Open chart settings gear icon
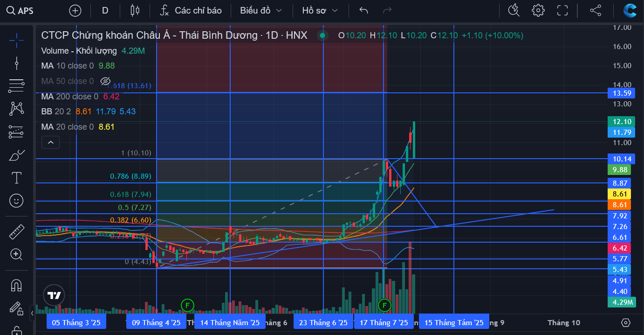 coord(538,10)
